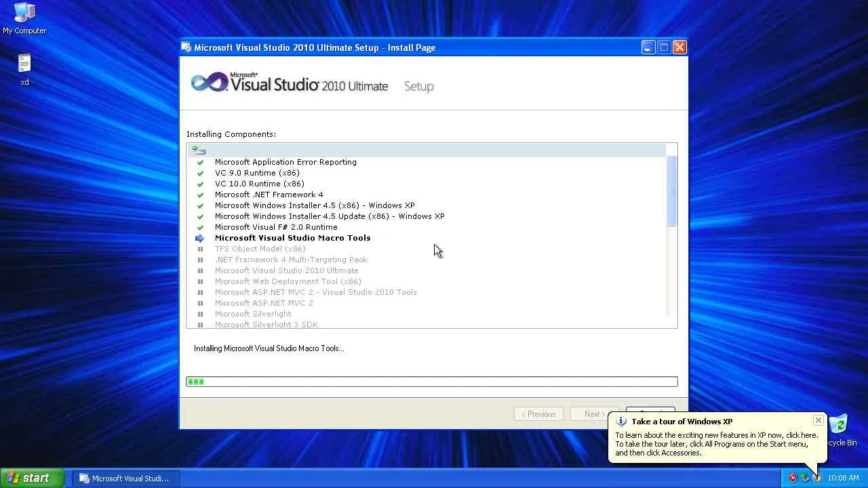Select the bold Microsoft Visual Studio Macro Tools row
Screen dimensions: 868x488
tap(293, 238)
